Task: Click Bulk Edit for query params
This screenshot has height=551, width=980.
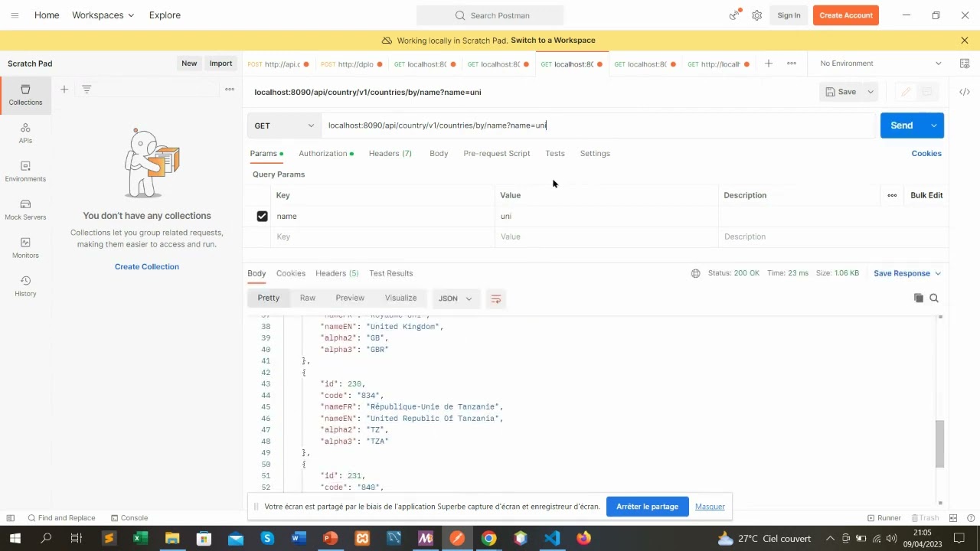Action: coord(926,195)
